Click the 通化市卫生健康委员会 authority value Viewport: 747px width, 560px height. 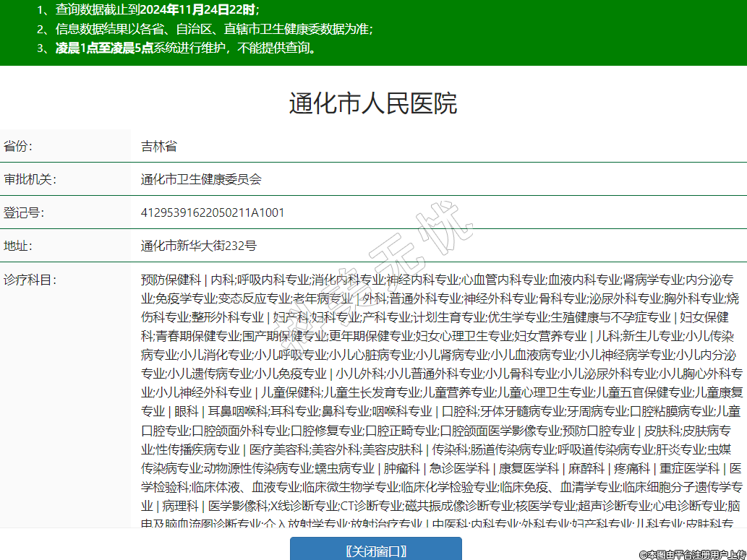(201, 179)
